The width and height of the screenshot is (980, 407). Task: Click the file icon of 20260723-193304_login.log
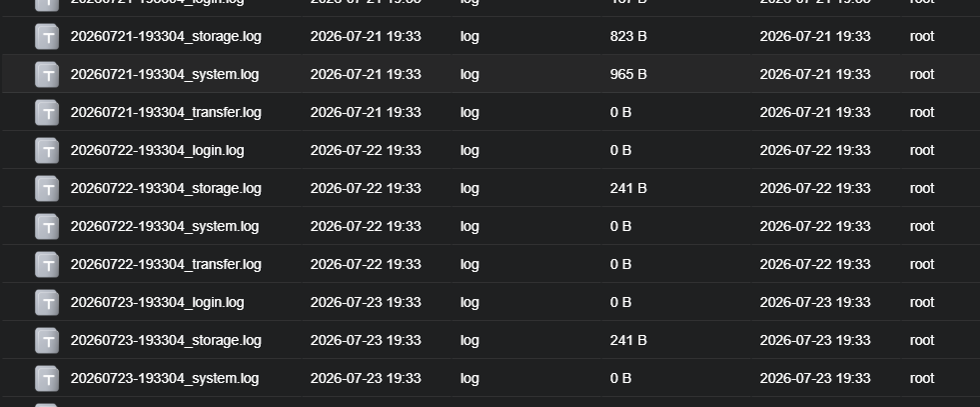(47, 303)
